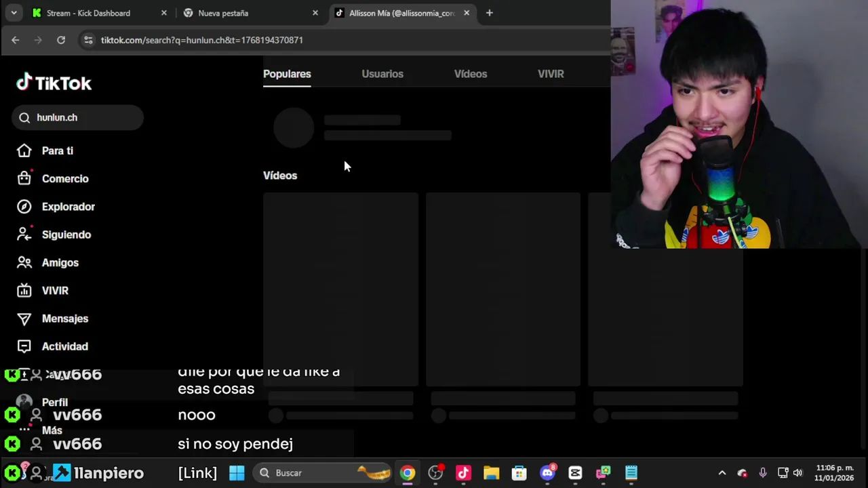Screen dimensions: 868x488
Task: Click the home icon beside Para ti
Action: (x=24, y=150)
